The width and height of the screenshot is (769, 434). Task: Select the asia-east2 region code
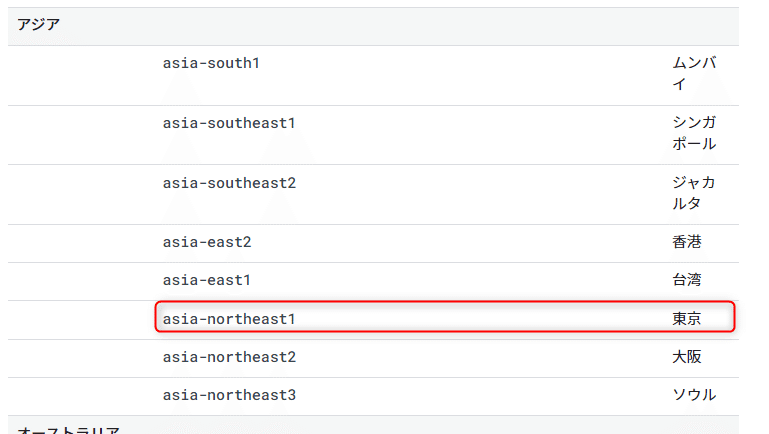[x=207, y=242]
